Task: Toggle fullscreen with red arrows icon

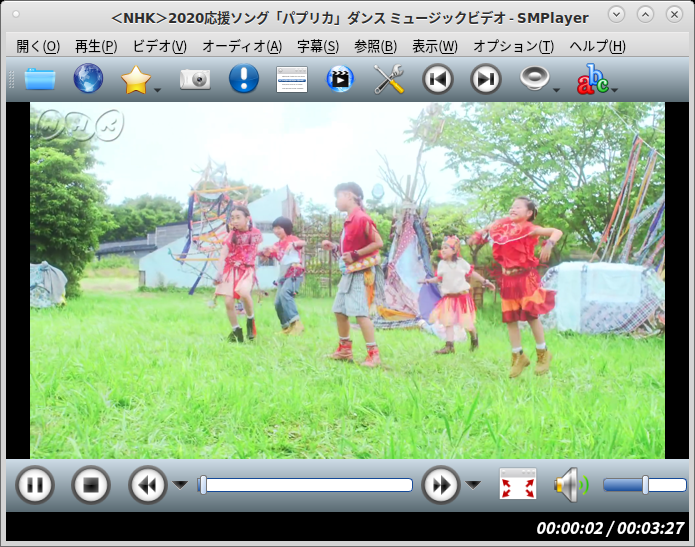Action: click(x=518, y=484)
